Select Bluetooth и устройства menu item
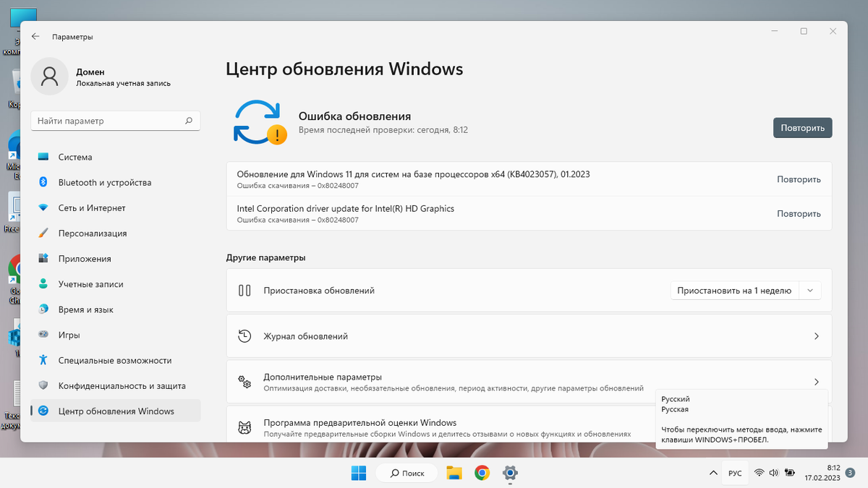The height and width of the screenshot is (488, 868). click(116, 182)
